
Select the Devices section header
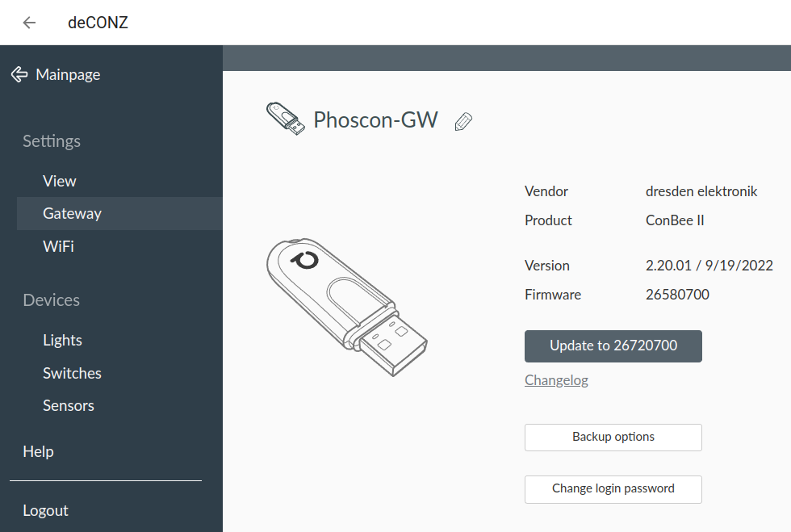51,300
